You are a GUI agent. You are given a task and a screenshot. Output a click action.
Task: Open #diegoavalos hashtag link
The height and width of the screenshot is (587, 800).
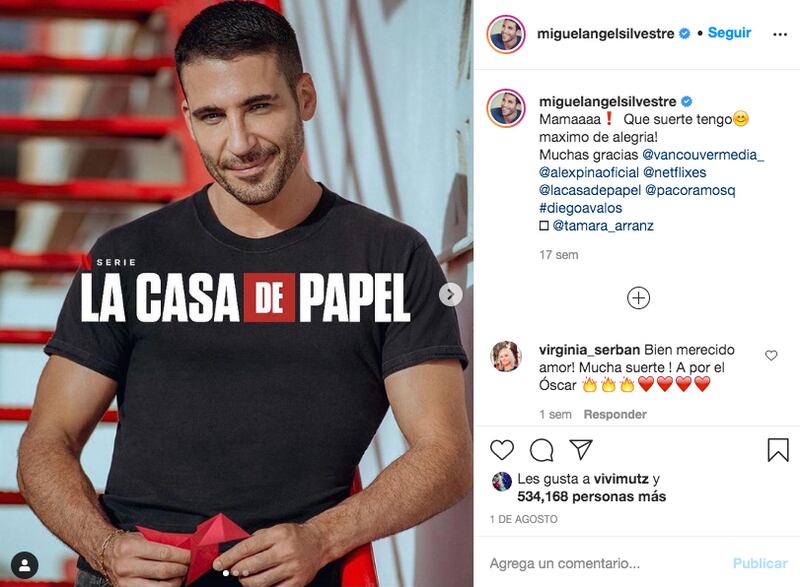(x=581, y=208)
